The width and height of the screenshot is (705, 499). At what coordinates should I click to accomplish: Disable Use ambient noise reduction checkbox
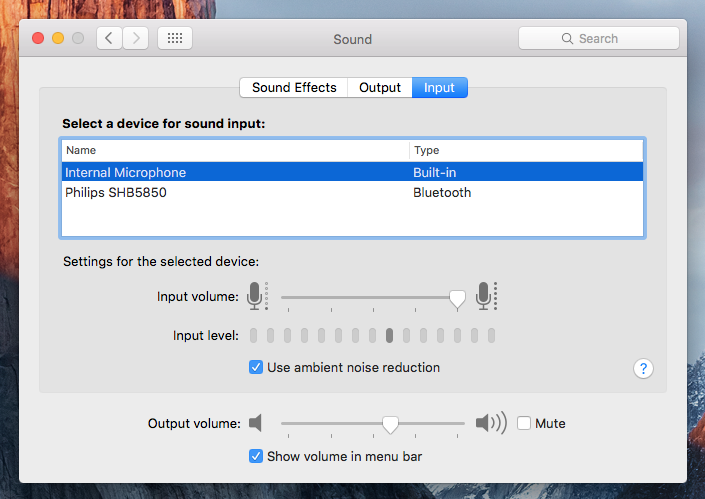pos(256,367)
